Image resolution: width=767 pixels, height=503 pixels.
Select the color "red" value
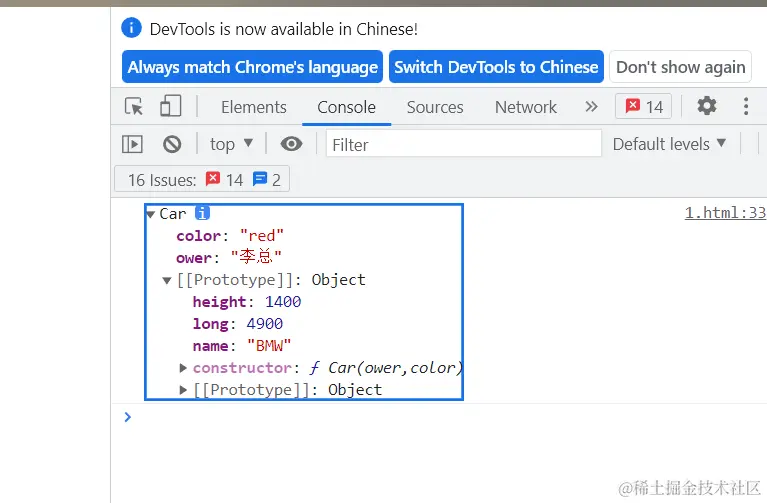coord(262,236)
